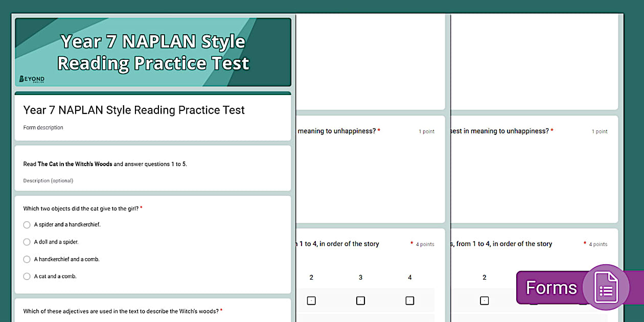The height and width of the screenshot is (322, 644).
Task: Click the form title "Year 7 NAPLAN Style Reading Practice Test"
Action: click(x=134, y=110)
